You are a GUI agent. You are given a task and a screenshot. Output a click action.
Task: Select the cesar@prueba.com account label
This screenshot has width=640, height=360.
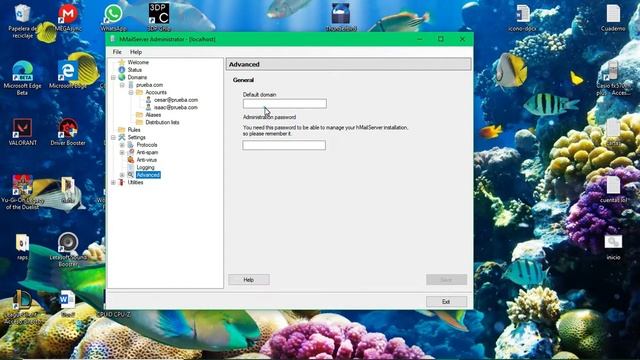[x=176, y=100]
